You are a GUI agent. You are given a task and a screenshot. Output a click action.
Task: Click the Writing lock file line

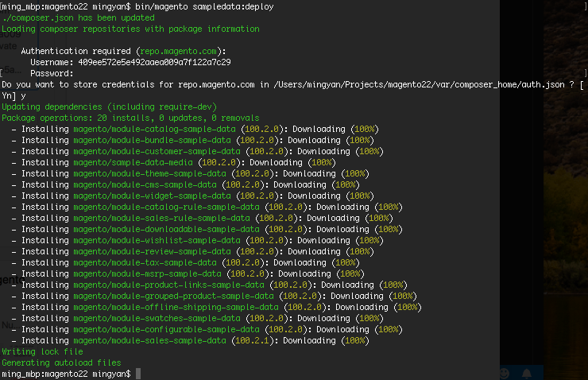click(x=42, y=352)
